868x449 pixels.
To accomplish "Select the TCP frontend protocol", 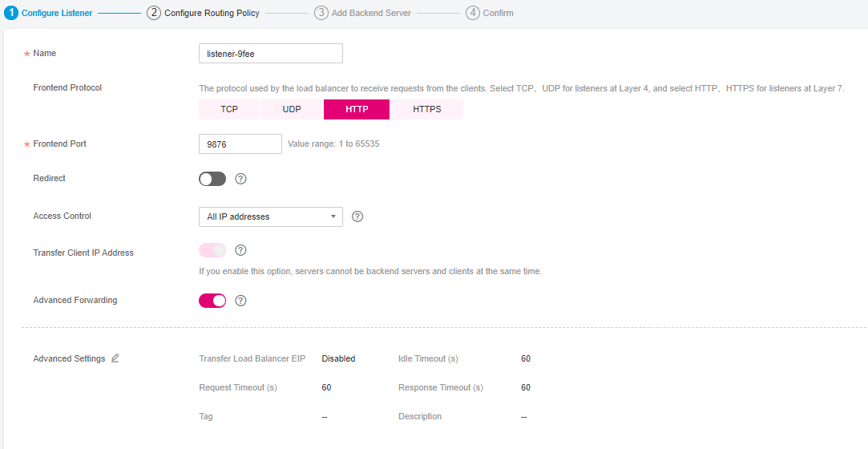I will pyautogui.click(x=229, y=109).
